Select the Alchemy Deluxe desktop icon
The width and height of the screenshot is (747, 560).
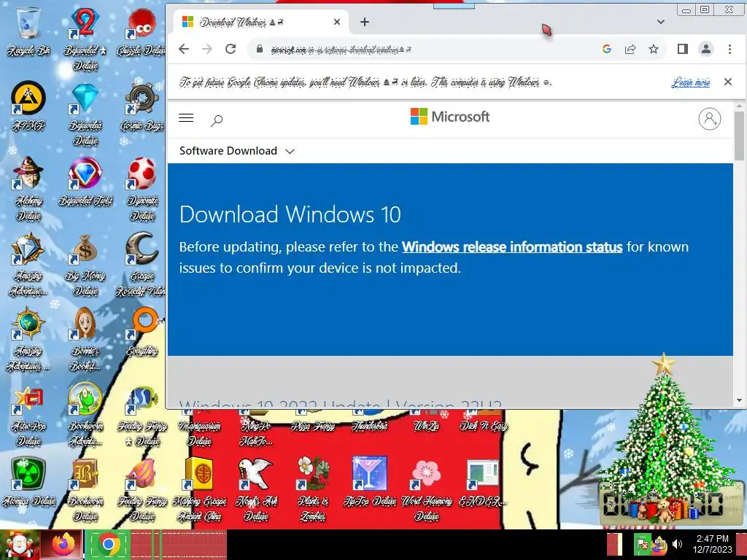pos(28,189)
